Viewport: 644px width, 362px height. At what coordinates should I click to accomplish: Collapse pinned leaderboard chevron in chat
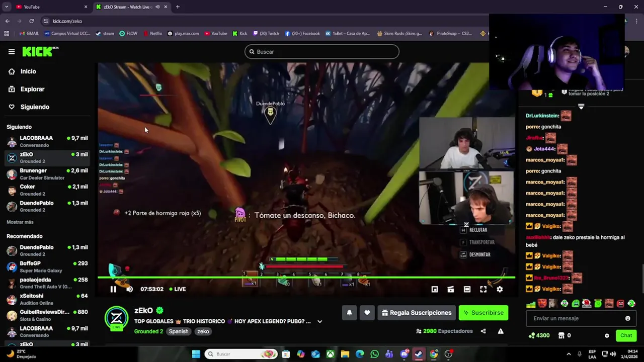(x=581, y=107)
